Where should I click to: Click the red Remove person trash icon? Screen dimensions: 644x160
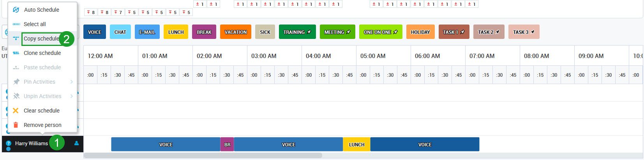[x=16, y=125]
